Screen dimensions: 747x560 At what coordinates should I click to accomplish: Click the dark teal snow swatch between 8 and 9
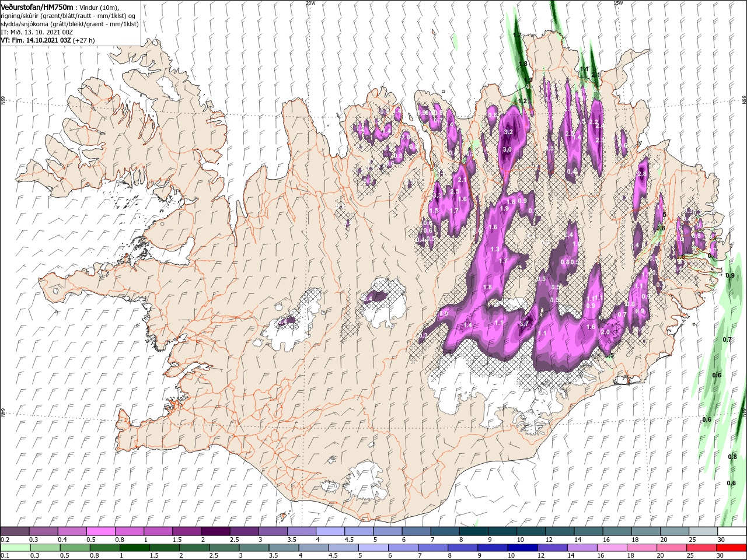pyautogui.click(x=473, y=531)
